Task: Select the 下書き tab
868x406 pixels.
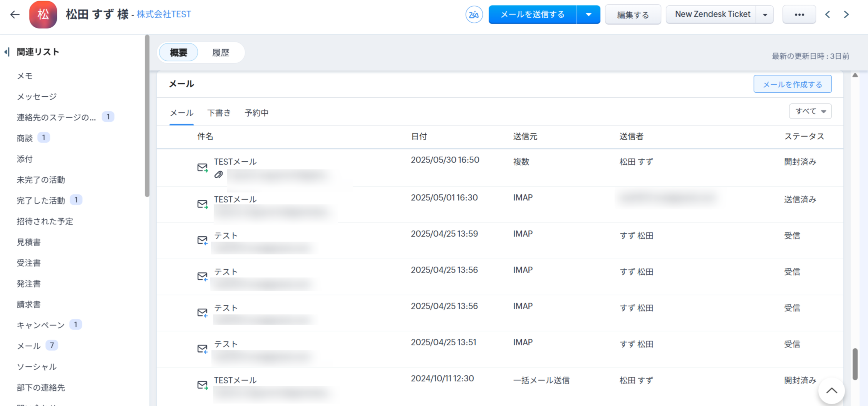Action: coord(219,113)
